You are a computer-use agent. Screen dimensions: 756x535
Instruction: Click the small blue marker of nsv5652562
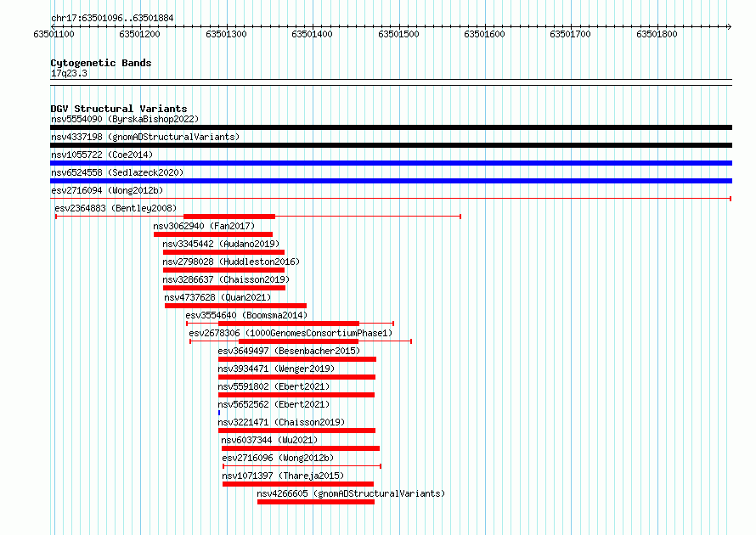pos(219,413)
